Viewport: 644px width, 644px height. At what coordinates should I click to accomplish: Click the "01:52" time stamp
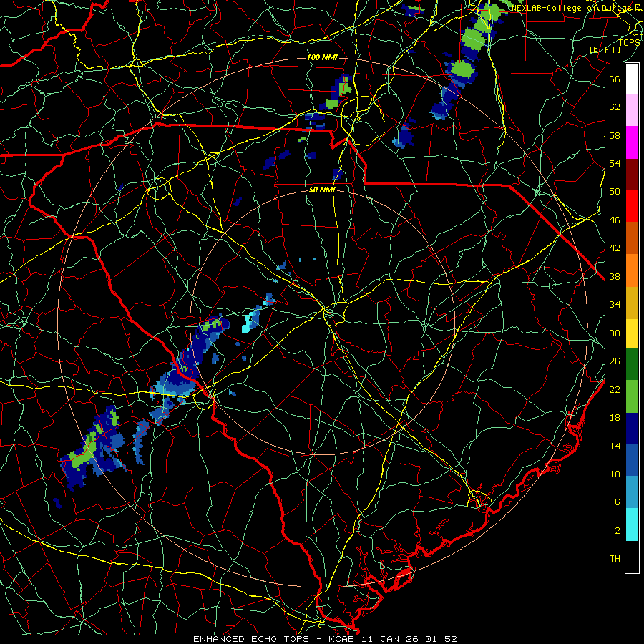point(441,639)
